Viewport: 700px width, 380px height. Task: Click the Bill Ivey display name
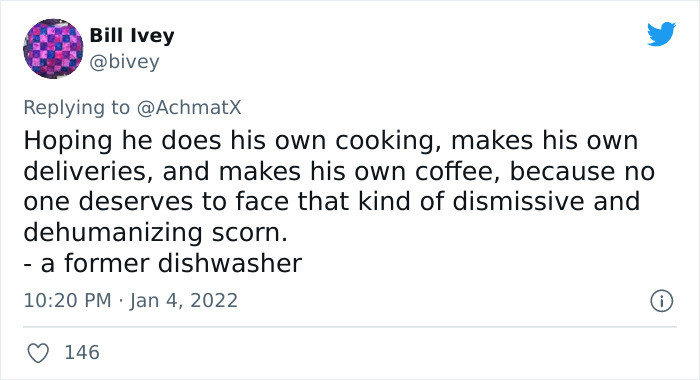(132, 36)
